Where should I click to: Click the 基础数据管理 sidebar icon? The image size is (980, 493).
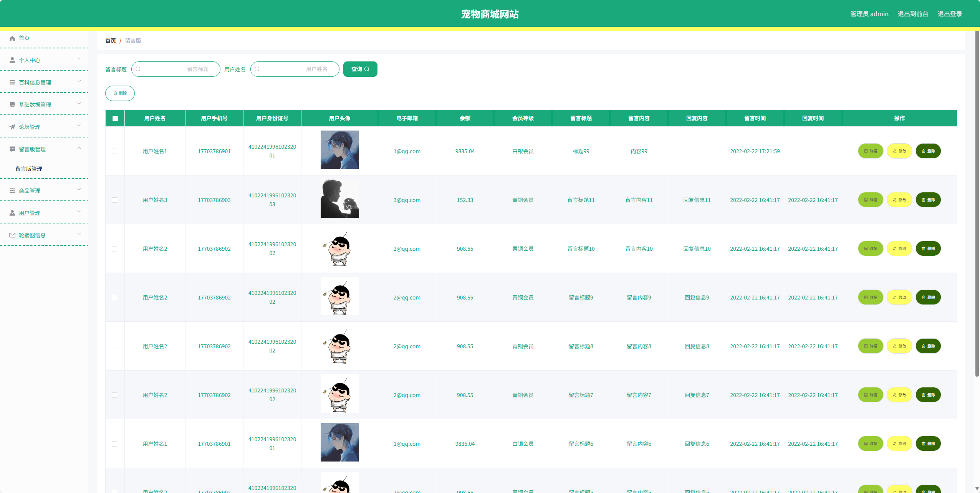12,105
